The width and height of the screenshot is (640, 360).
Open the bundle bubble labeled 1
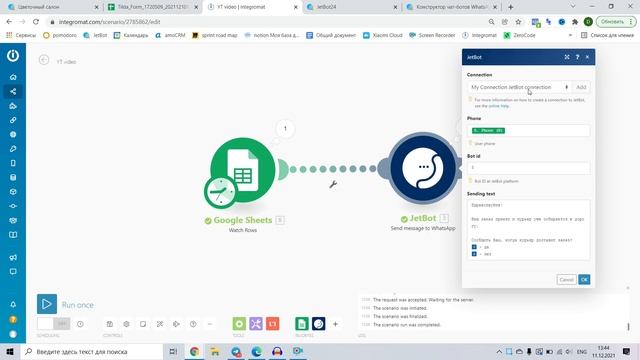point(285,129)
